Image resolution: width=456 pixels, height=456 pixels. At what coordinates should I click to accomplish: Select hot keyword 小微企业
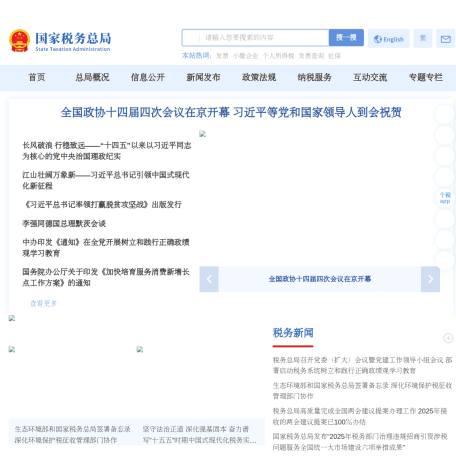click(245, 56)
